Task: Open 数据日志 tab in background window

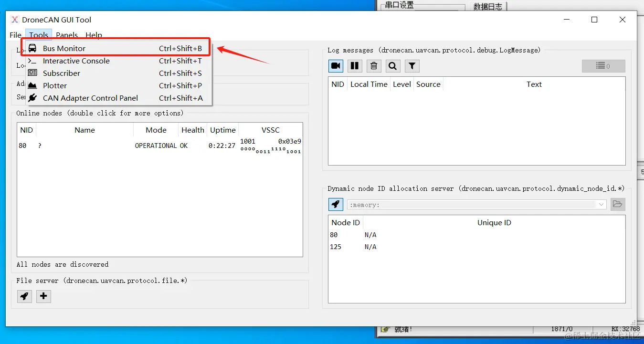Action: 488,7
